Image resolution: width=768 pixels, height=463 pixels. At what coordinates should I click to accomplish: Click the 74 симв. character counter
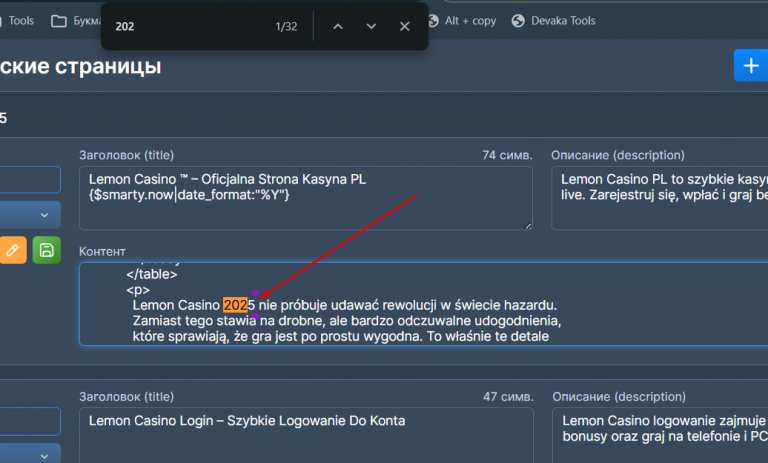tap(507, 155)
